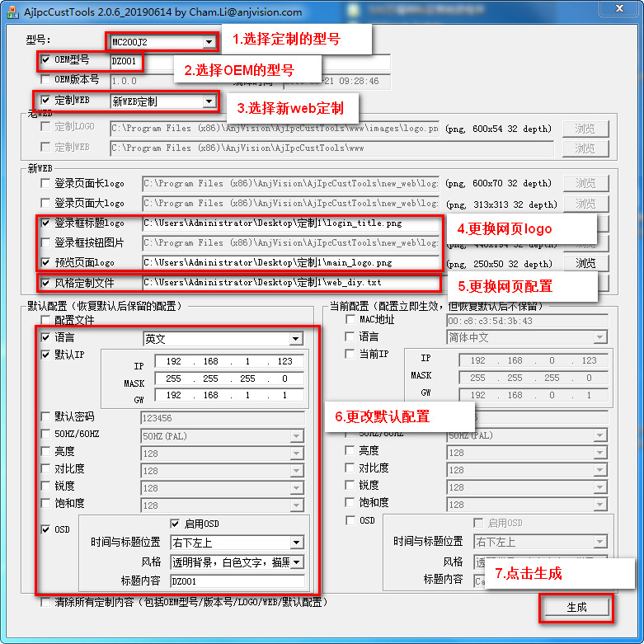Check the MAC地址 checkbox in current config
Image resolution: width=644 pixels, height=644 pixels.
(x=350, y=319)
